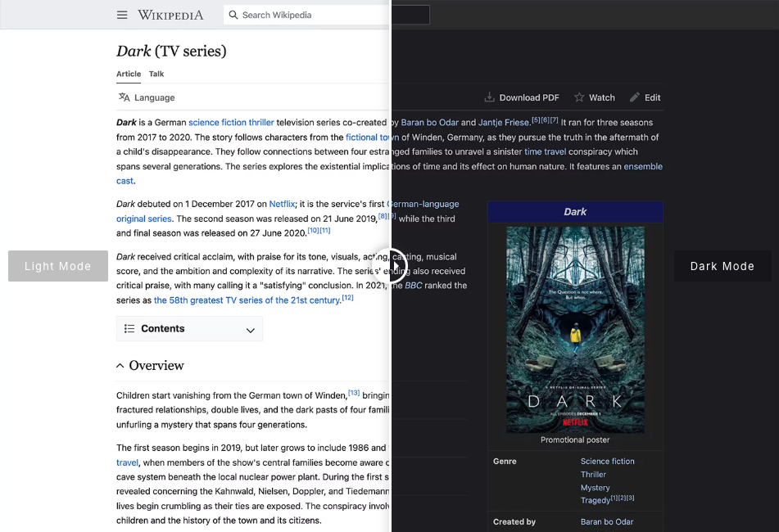The height and width of the screenshot is (532, 779).
Task: Open the Jantje Friese link
Action: tap(503, 123)
